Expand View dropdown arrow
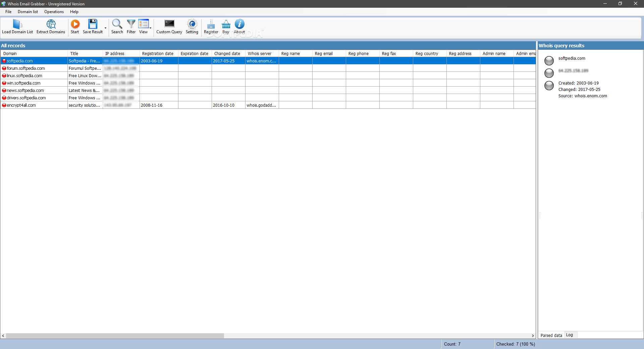This screenshot has height=349, width=644. (150, 28)
